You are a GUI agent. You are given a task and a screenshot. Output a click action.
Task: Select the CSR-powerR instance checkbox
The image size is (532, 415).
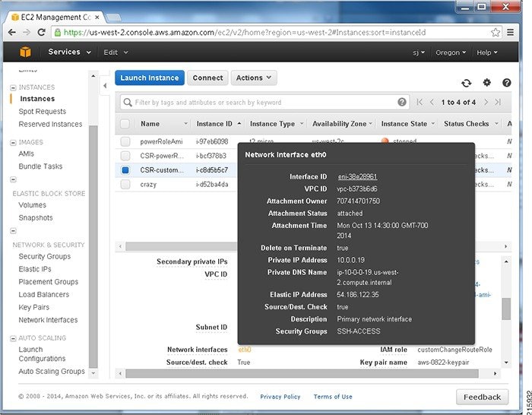point(125,156)
